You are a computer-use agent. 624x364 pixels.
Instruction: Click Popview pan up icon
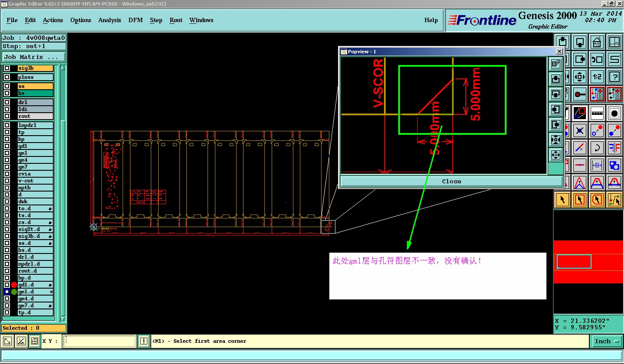[x=556, y=79]
